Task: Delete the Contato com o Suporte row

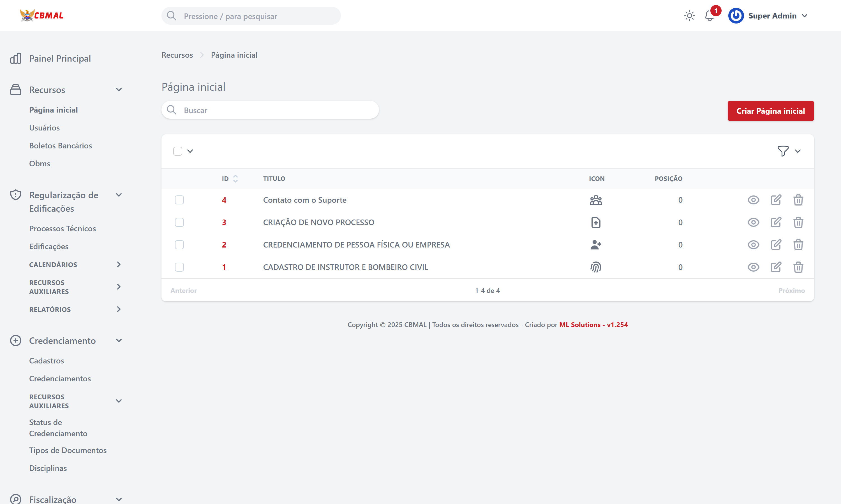Action: pyautogui.click(x=798, y=200)
